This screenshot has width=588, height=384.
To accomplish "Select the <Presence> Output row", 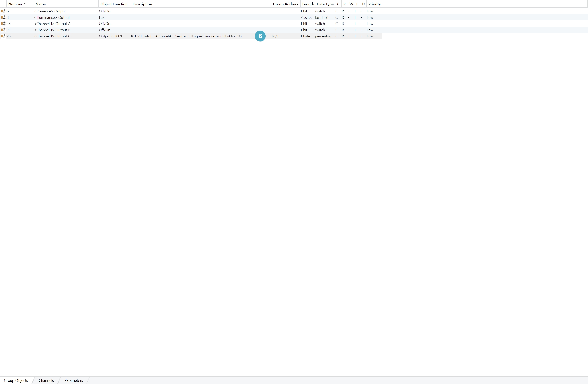I will 50,11.
